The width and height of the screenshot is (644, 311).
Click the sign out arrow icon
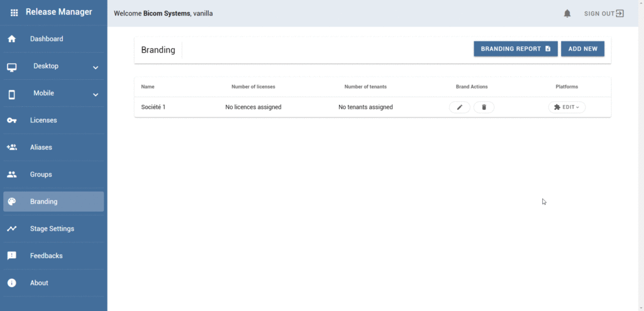(x=619, y=14)
